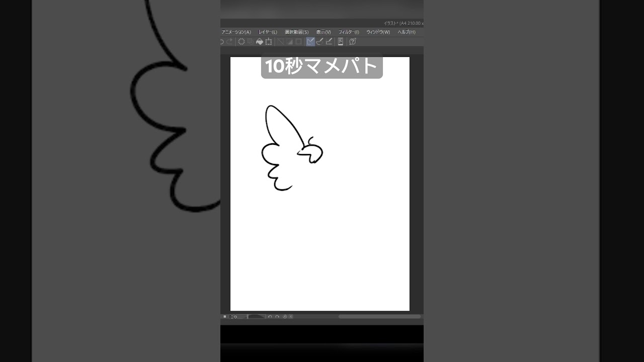
Task: Reset the canvas view with the reset icon
Action: pyautogui.click(x=284, y=317)
